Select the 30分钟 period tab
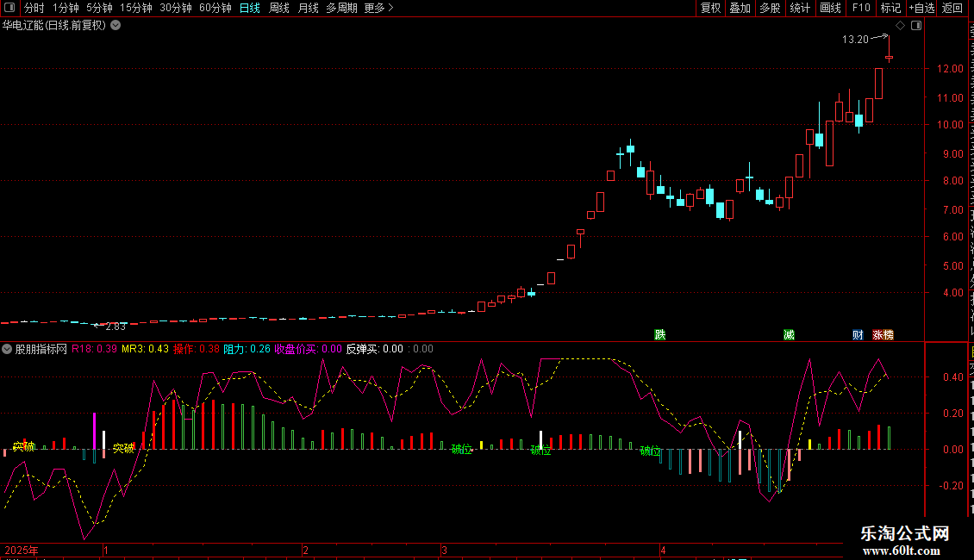 [176, 8]
